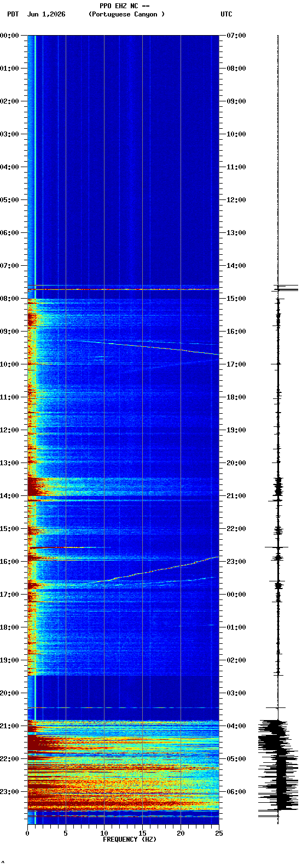Screen dimensions: 302x868
Task: Click the horizontal broadband streak before 08:00 PDT
Action: (x=123, y=289)
